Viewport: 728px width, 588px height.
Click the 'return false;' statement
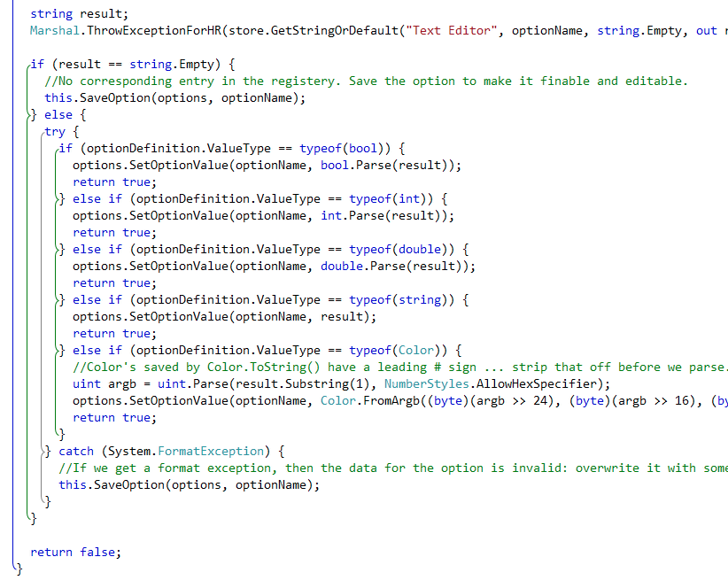click(75, 552)
